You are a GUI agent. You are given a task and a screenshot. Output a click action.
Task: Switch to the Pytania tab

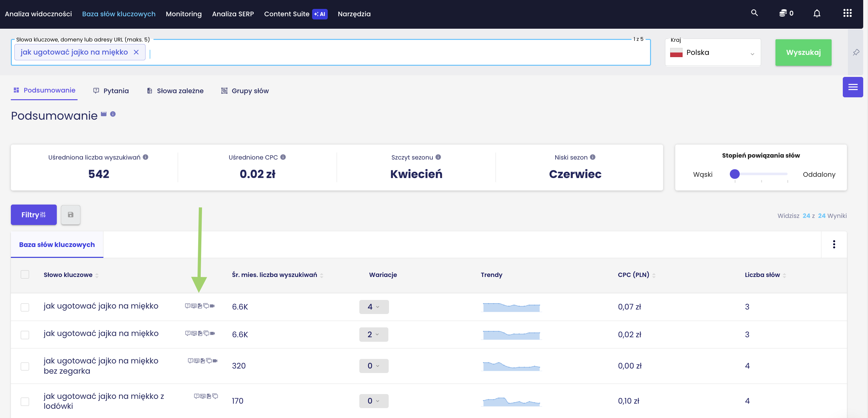pyautogui.click(x=111, y=91)
